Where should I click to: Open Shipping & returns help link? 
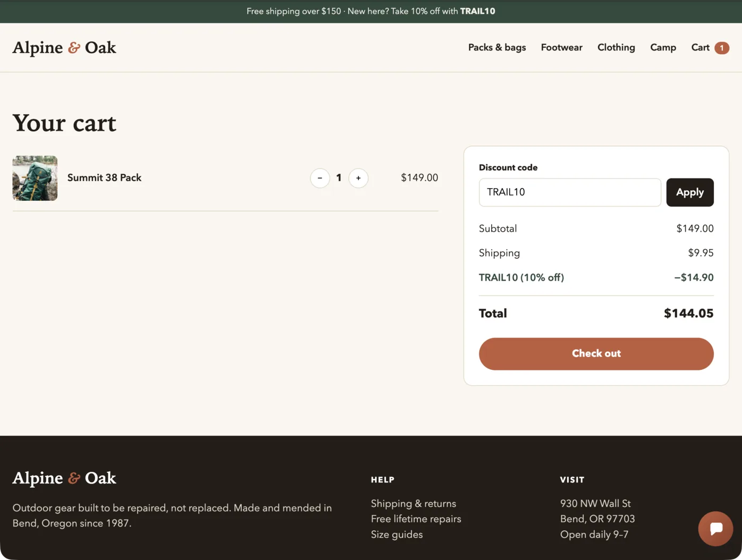pyautogui.click(x=414, y=503)
